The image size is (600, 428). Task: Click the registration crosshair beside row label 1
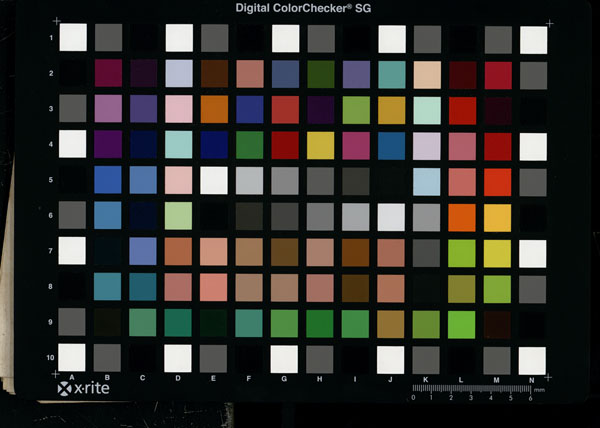click(x=57, y=21)
